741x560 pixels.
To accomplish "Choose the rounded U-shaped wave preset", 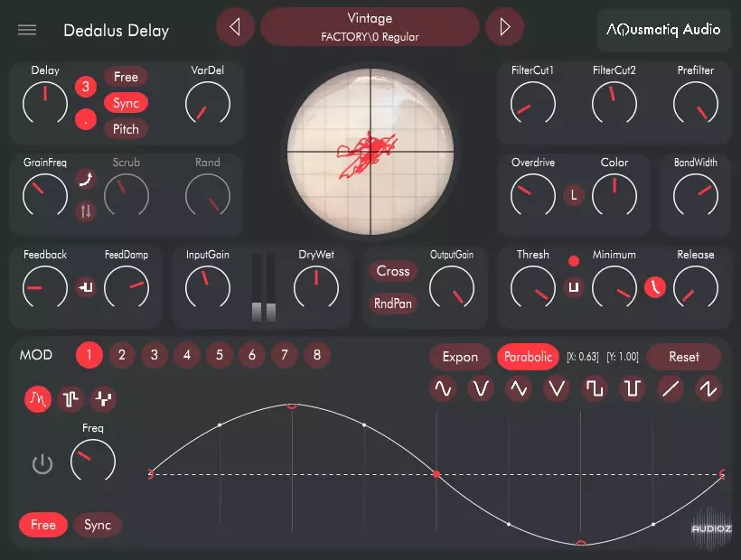I will tap(481, 388).
